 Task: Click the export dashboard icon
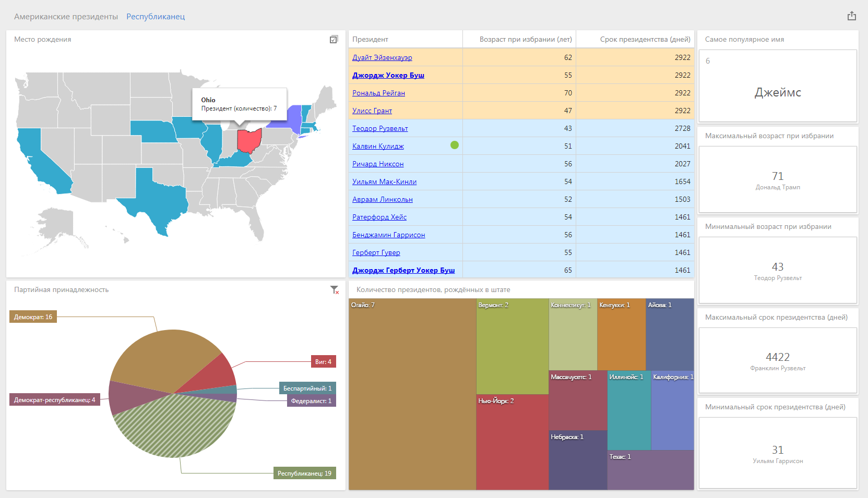coord(852,16)
